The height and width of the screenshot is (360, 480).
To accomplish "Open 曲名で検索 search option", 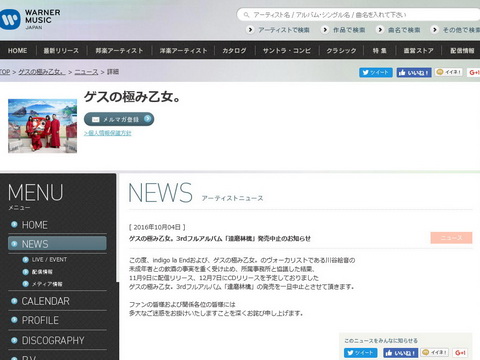I will [x=404, y=30].
